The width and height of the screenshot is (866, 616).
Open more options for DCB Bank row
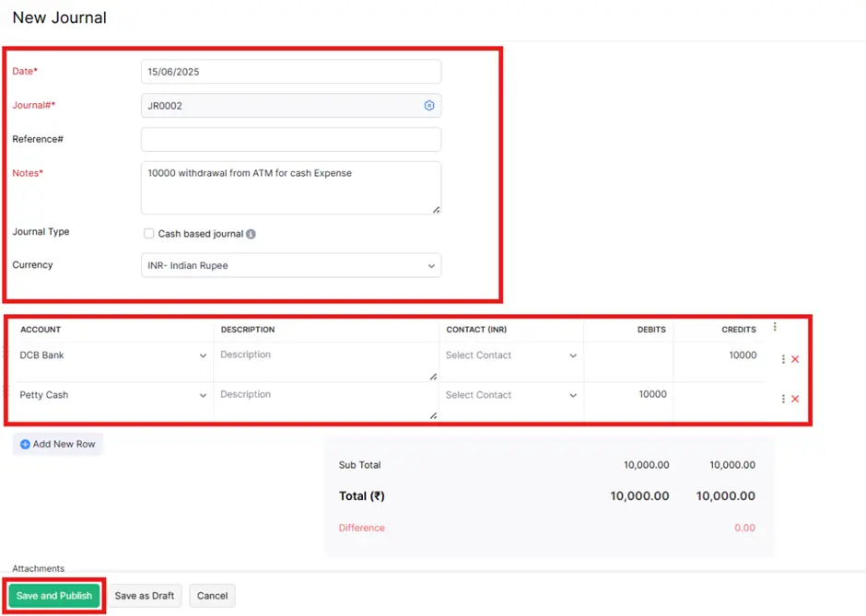click(x=783, y=359)
